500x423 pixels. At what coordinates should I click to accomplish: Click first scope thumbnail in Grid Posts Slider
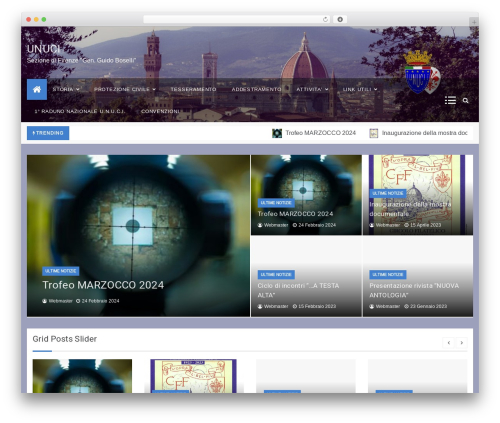point(82,376)
